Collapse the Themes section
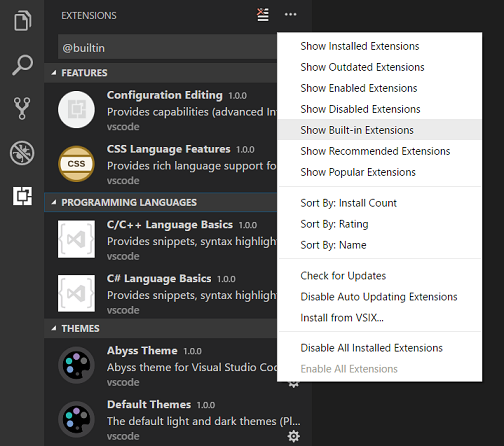Viewport: 504px width, 446px height. point(54,328)
